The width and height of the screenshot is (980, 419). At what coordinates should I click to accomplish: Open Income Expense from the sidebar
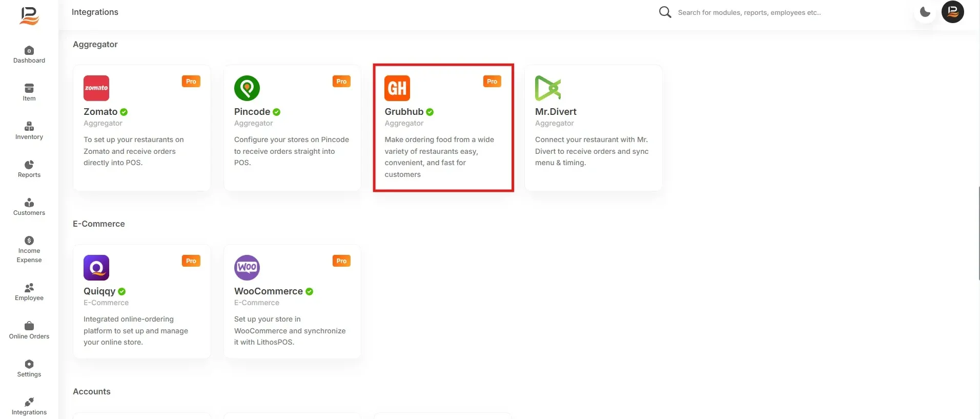point(29,250)
